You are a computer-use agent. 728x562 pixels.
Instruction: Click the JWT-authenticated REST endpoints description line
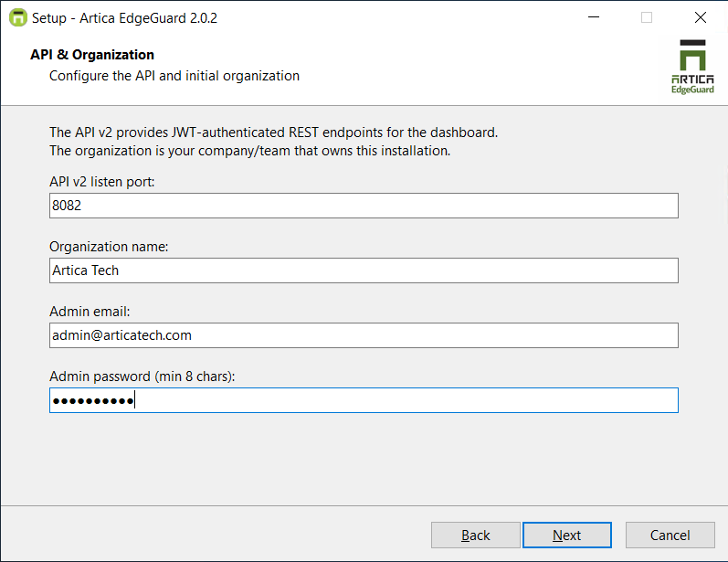[273, 133]
